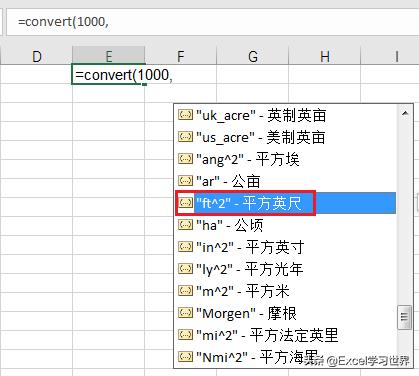Click the argument icon beside "ha"
Image resolution: width=419 pixels, height=376 pixels.
185,225
